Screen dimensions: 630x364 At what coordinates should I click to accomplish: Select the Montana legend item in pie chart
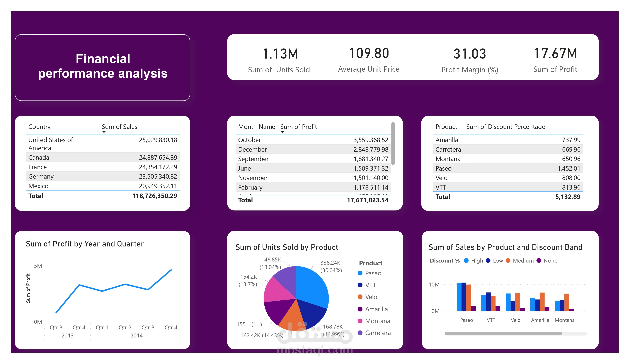click(x=374, y=321)
